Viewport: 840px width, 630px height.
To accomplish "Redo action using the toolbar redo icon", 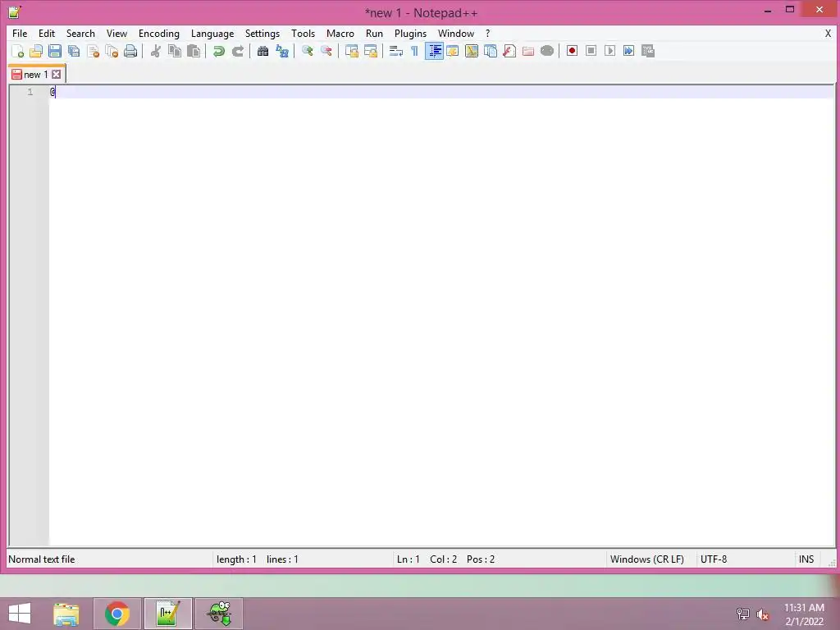I will click(x=237, y=51).
